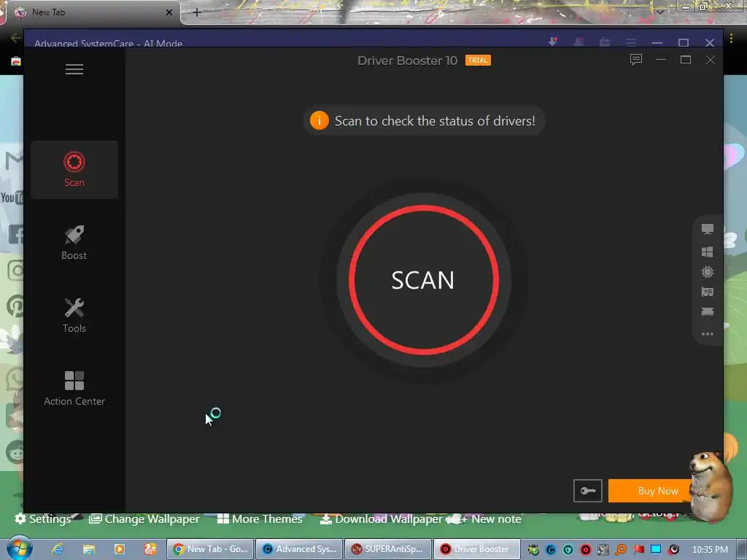747x560 pixels.
Task: Open the Windows Start button
Action: 19,548
